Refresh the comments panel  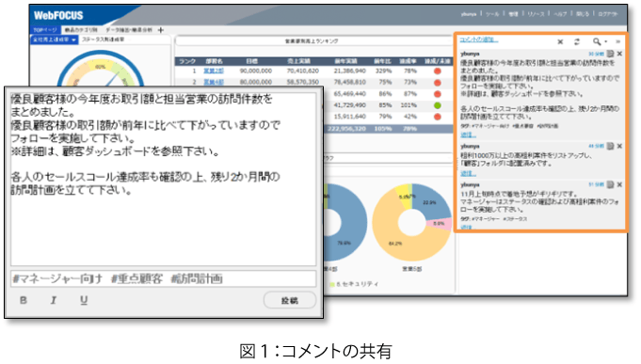pyautogui.click(x=577, y=41)
